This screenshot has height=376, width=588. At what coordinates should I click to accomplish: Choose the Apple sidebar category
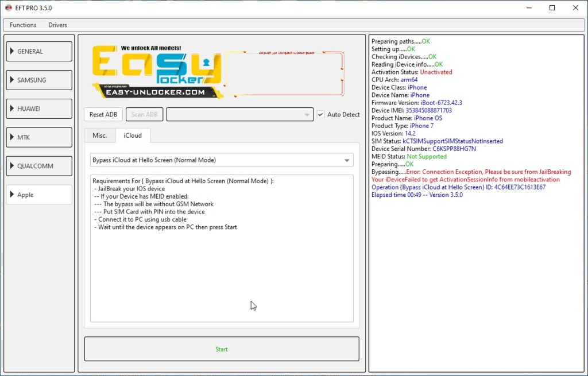39,195
